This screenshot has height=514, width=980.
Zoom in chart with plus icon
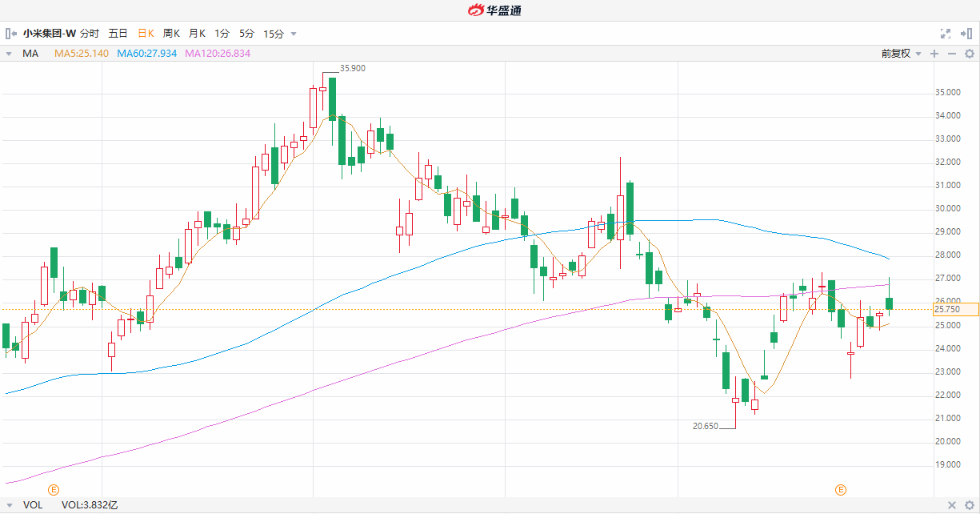pyautogui.click(x=934, y=54)
